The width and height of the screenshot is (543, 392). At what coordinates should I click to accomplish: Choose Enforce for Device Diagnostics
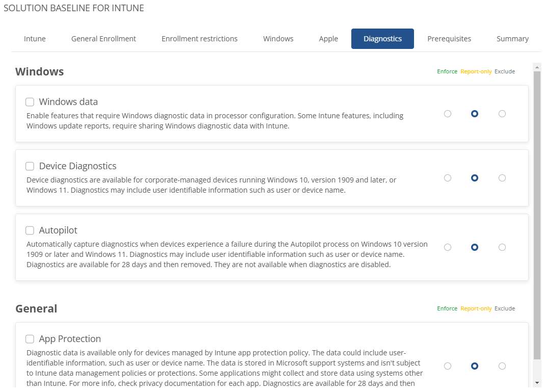(448, 178)
